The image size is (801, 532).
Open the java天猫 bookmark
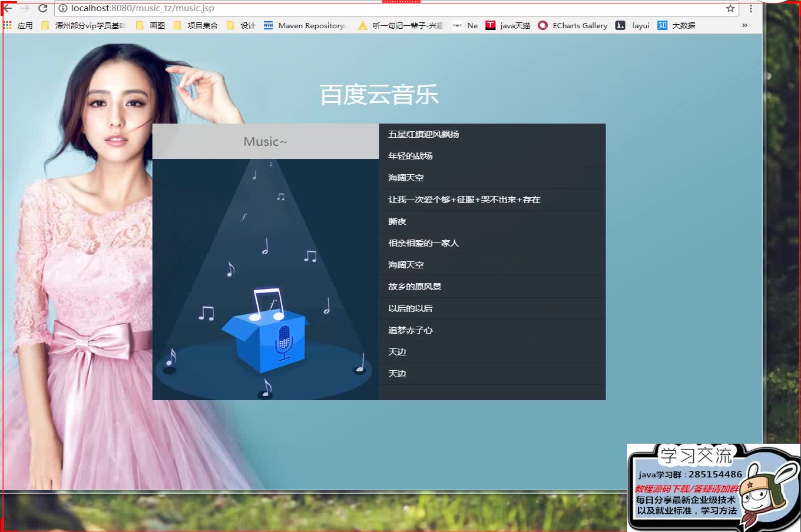tap(508, 25)
